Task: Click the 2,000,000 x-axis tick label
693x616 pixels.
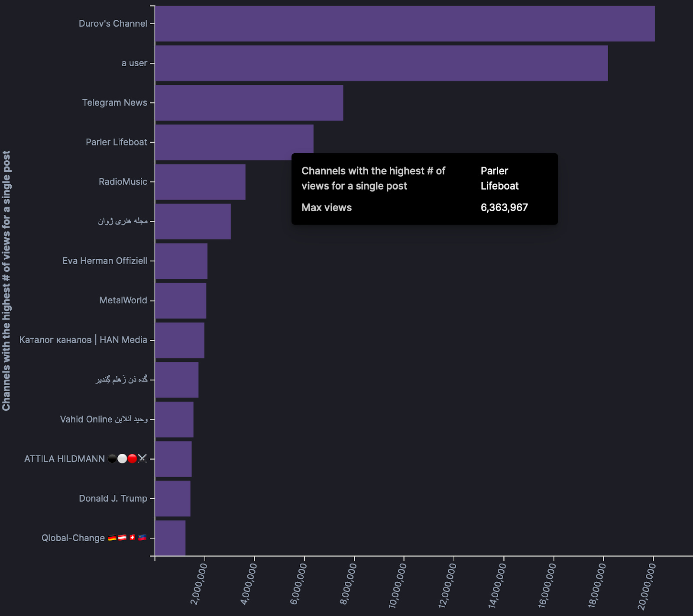Action: click(x=199, y=584)
